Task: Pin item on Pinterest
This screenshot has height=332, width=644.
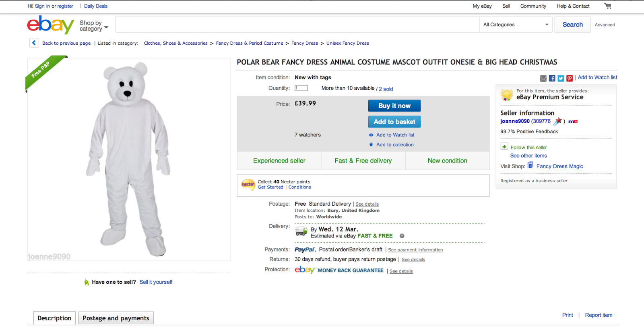Action: click(x=570, y=78)
